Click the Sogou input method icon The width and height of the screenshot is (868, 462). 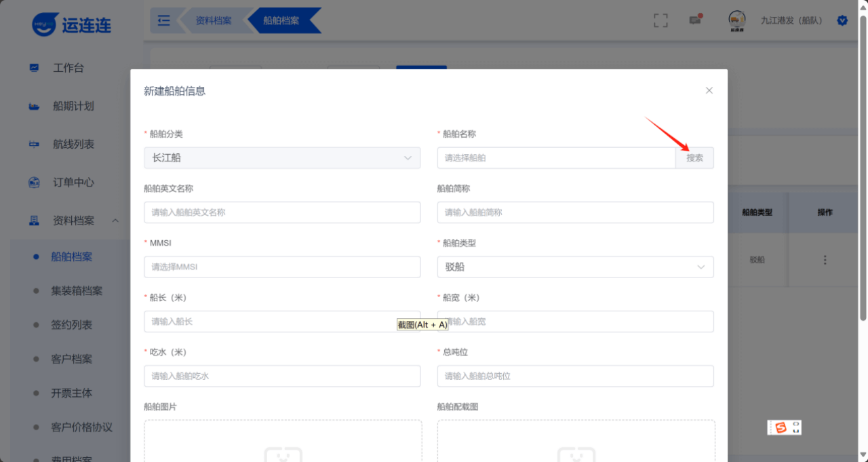pyautogui.click(x=781, y=427)
